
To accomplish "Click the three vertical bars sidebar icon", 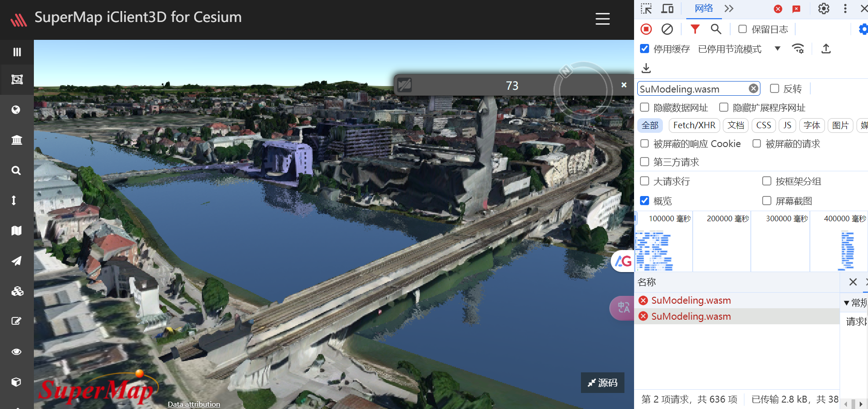I will pyautogui.click(x=17, y=52).
